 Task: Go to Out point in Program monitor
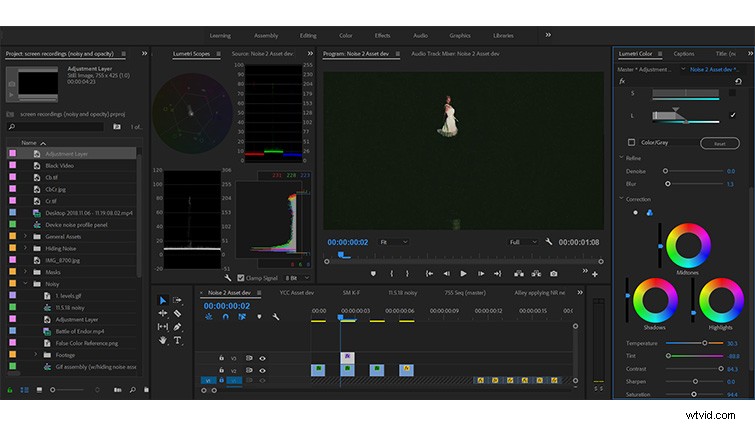497,274
